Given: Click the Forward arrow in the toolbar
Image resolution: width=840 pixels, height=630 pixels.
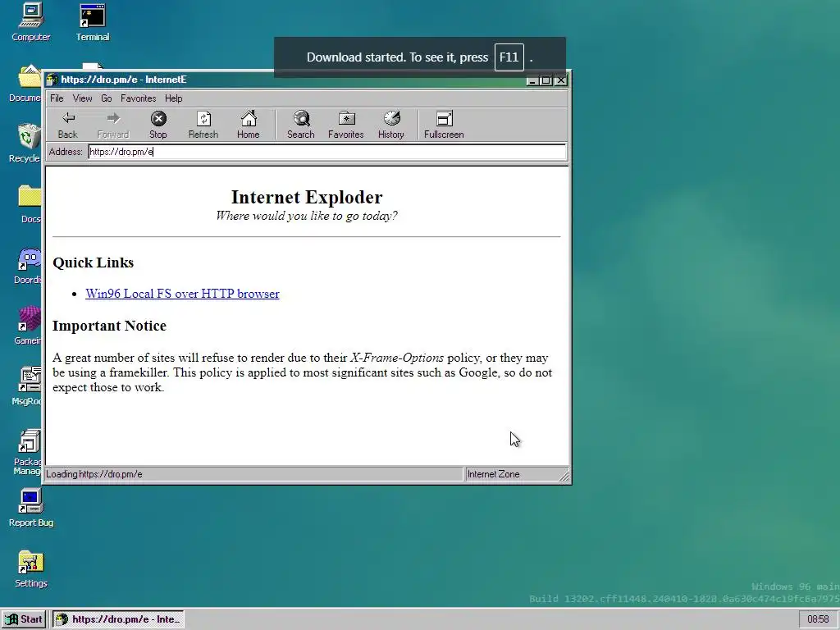Looking at the screenshot, I should coord(113,125).
